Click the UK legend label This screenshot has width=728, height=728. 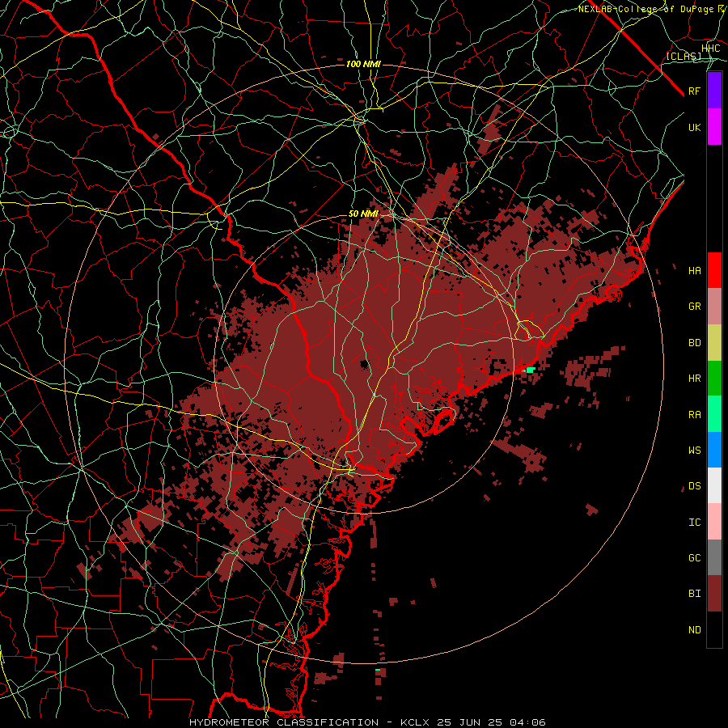(695, 127)
